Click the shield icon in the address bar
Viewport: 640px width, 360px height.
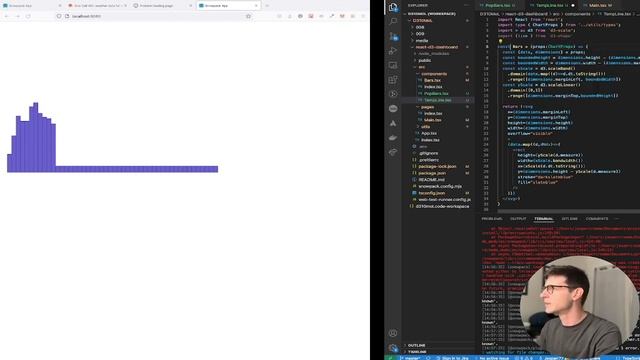[59, 16]
